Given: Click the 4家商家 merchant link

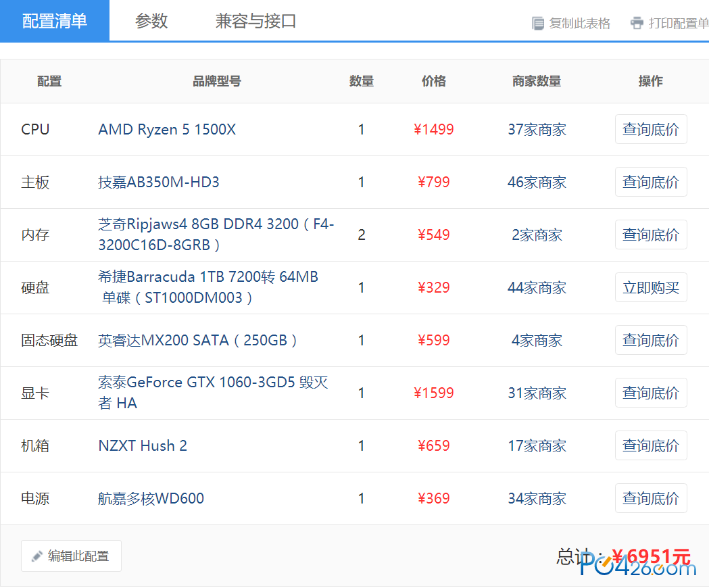Looking at the screenshot, I should (537, 340).
